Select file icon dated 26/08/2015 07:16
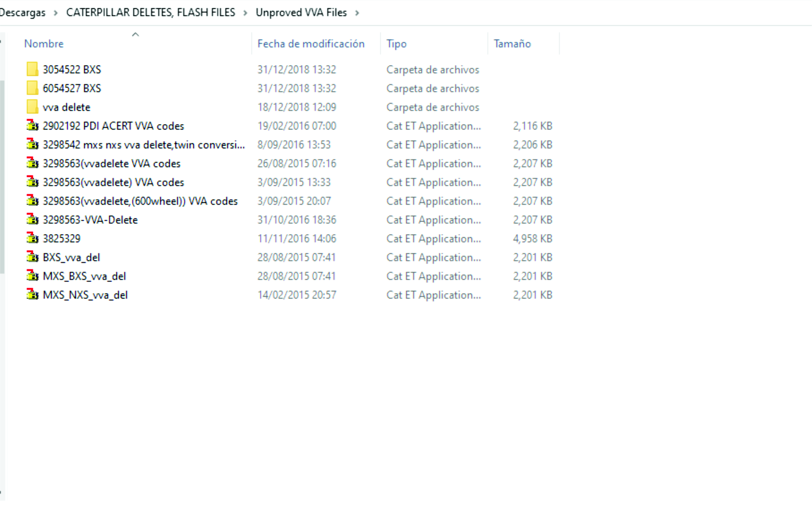 click(32, 163)
